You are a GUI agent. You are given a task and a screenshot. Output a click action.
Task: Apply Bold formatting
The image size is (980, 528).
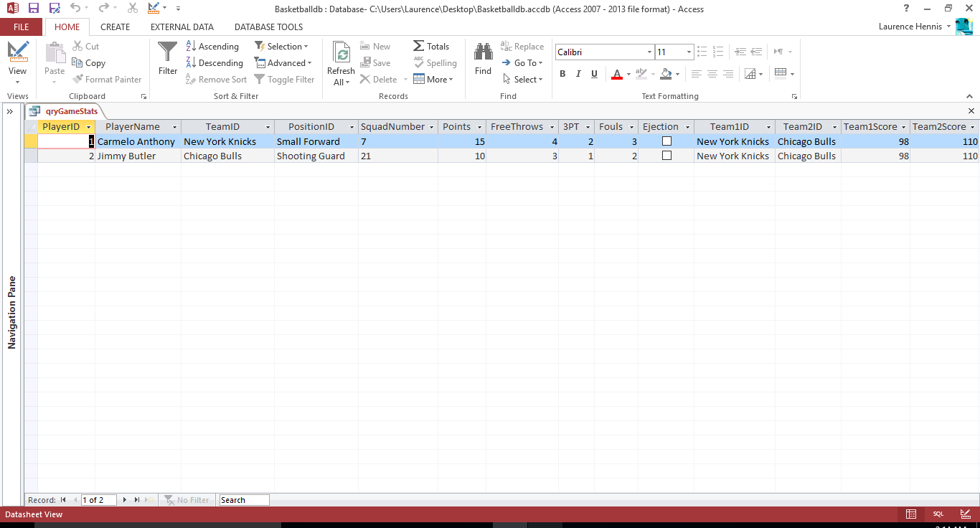click(562, 74)
